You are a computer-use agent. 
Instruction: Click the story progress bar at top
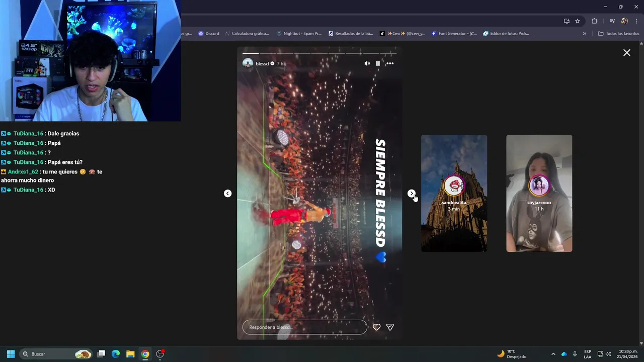[319, 53]
